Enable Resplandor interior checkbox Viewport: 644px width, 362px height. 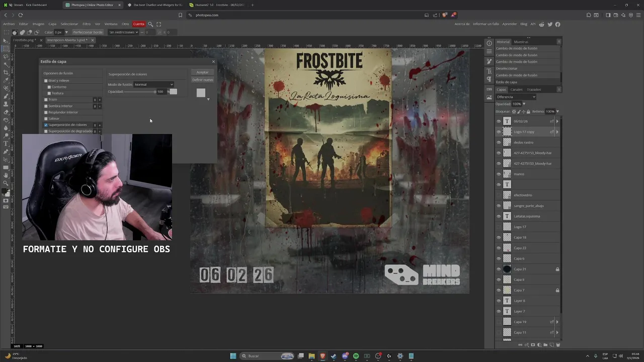(x=46, y=112)
